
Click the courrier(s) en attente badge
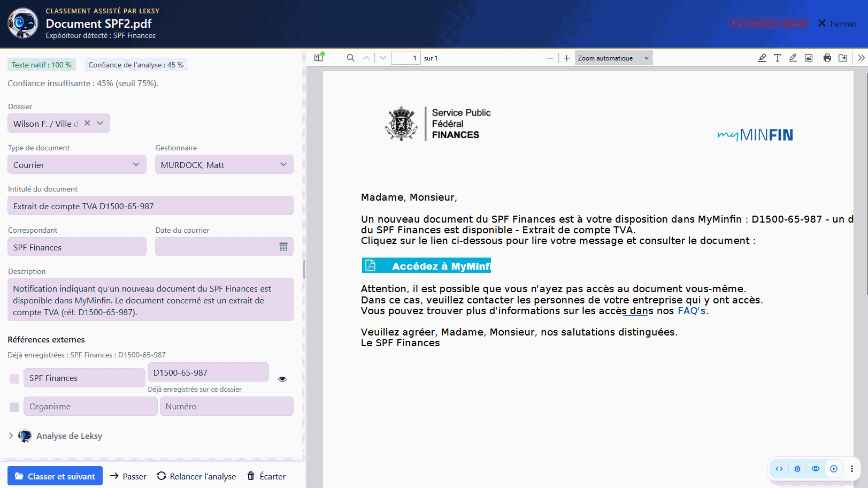[x=769, y=24]
